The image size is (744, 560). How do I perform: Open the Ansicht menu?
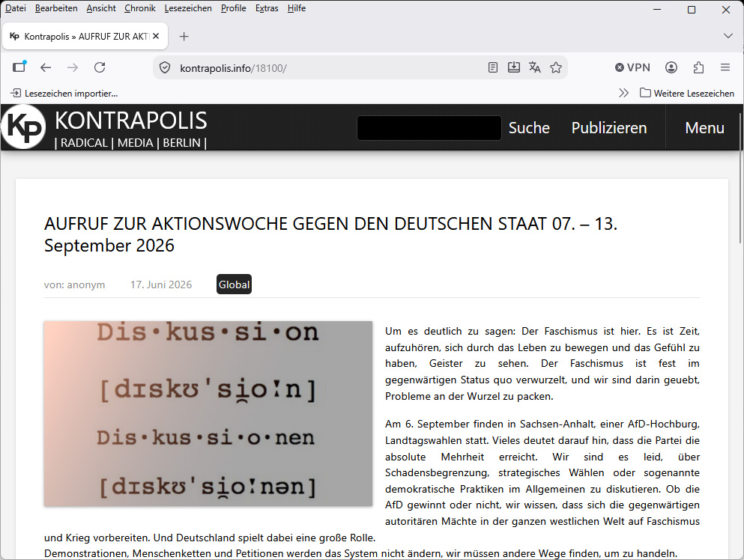(101, 8)
